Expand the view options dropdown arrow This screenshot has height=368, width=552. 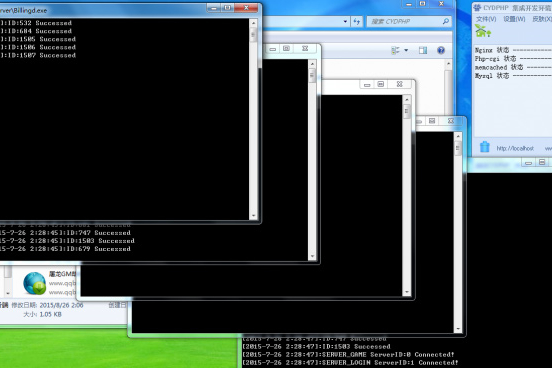[406, 50]
